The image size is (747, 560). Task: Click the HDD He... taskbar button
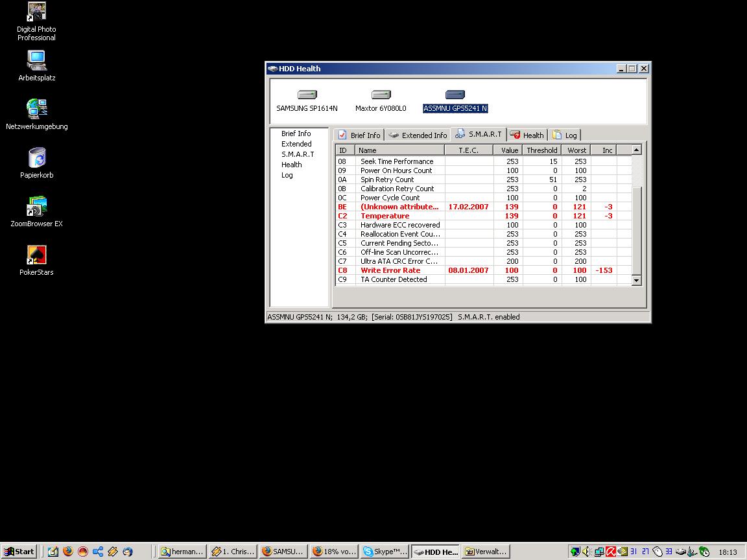436,552
